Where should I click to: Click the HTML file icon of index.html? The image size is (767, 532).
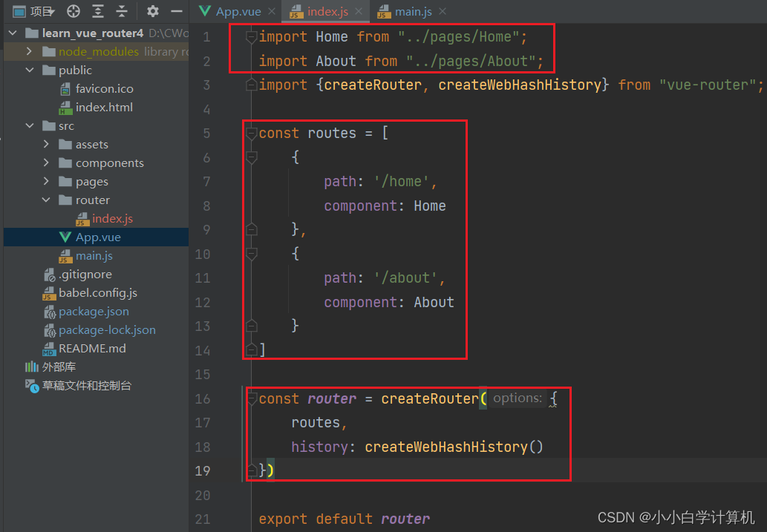coord(65,108)
